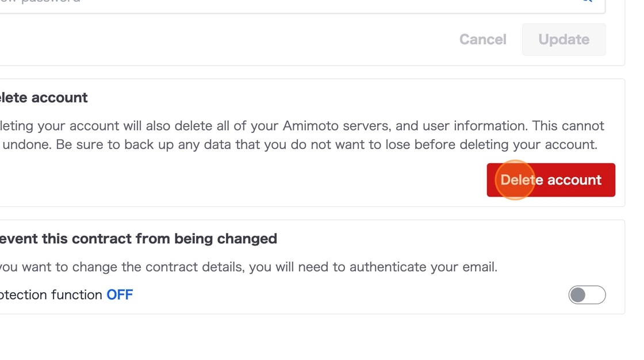Click empty space inside the delete account card
Image resolution: width=644 pixels, height=360 pixels.
coord(230,181)
